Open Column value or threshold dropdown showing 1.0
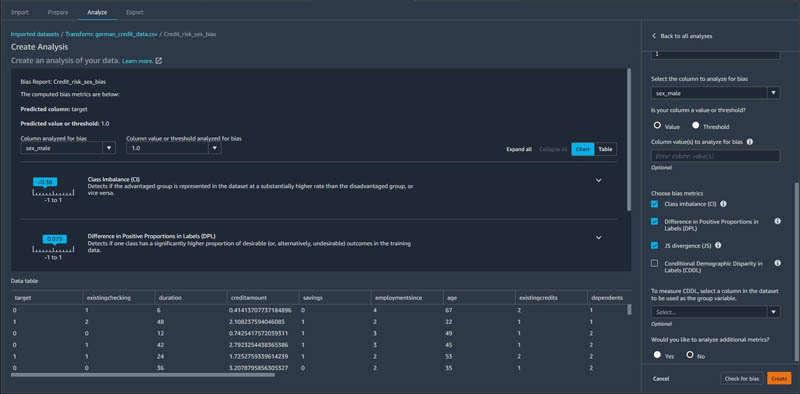 click(x=173, y=148)
